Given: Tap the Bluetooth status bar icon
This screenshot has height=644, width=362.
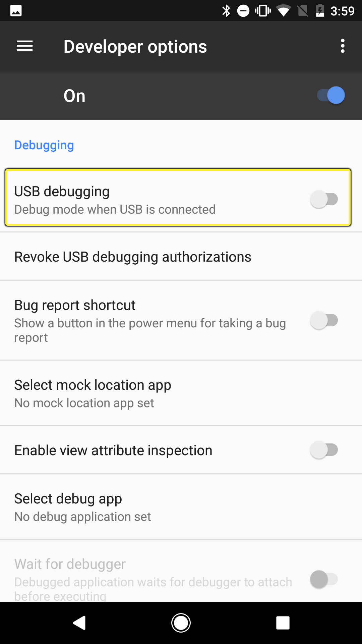Looking at the screenshot, I should pos(227,11).
